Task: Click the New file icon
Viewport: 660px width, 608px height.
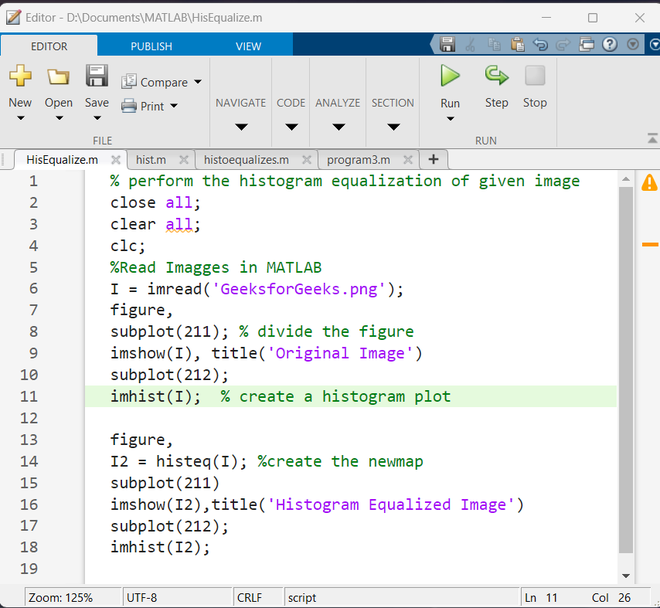Action: (20, 77)
